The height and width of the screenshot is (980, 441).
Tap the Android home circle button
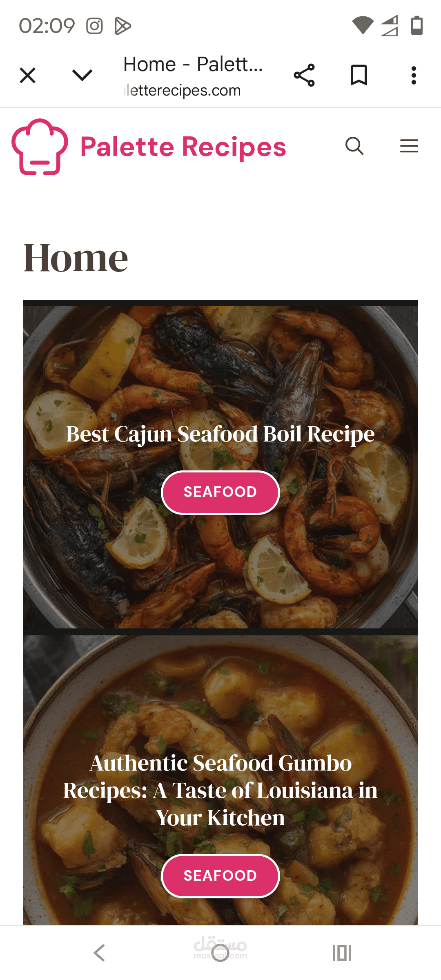point(220,953)
